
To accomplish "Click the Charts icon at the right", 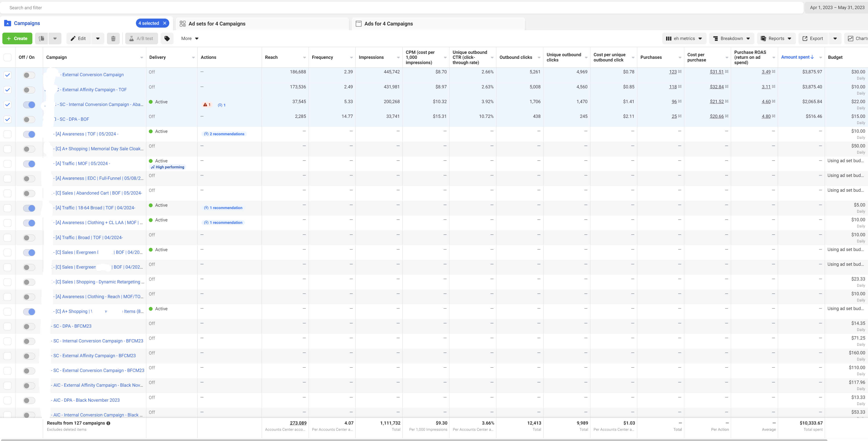I will click(850, 38).
